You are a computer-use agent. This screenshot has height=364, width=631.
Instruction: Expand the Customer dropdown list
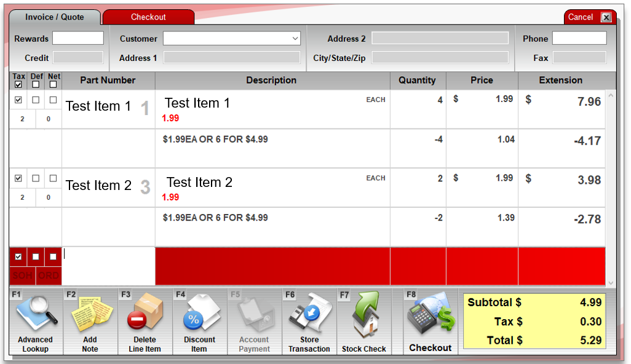[295, 39]
